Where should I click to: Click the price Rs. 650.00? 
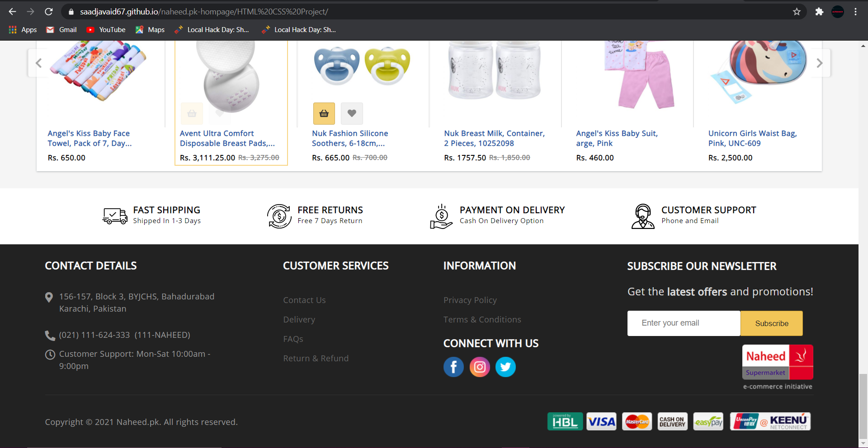pos(66,158)
